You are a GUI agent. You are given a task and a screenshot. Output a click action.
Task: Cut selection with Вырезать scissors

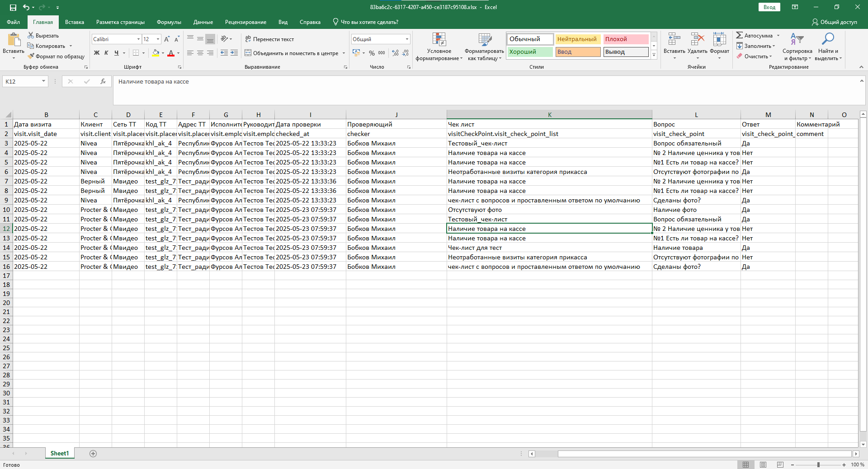[x=43, y=35]
